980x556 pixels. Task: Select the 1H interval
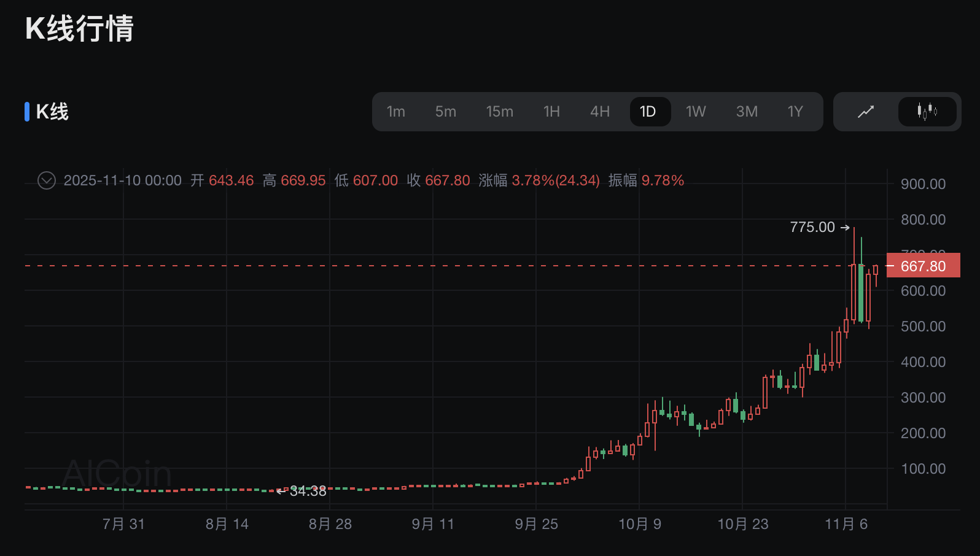click(551, 112)
